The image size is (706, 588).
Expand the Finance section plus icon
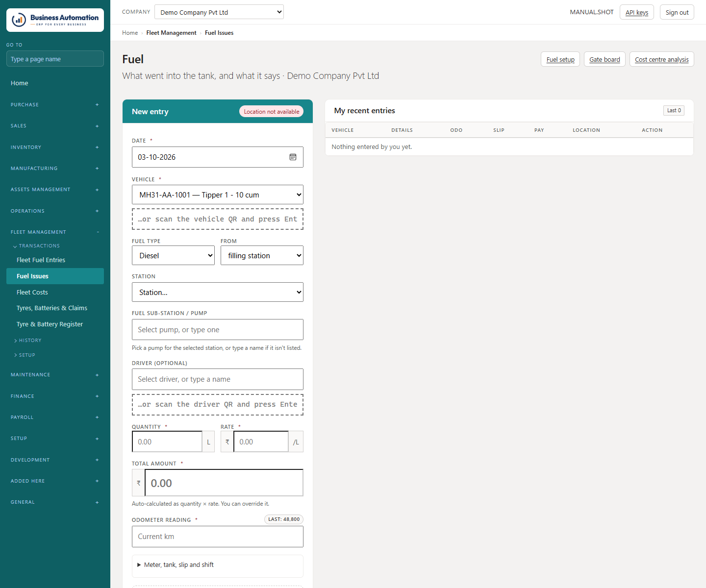click(x=97, y=396)
